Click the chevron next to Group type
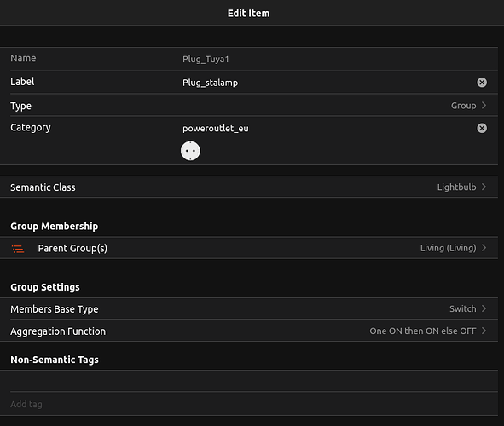Viewport: 504px width, 426px height. click(x=484, y=106)
